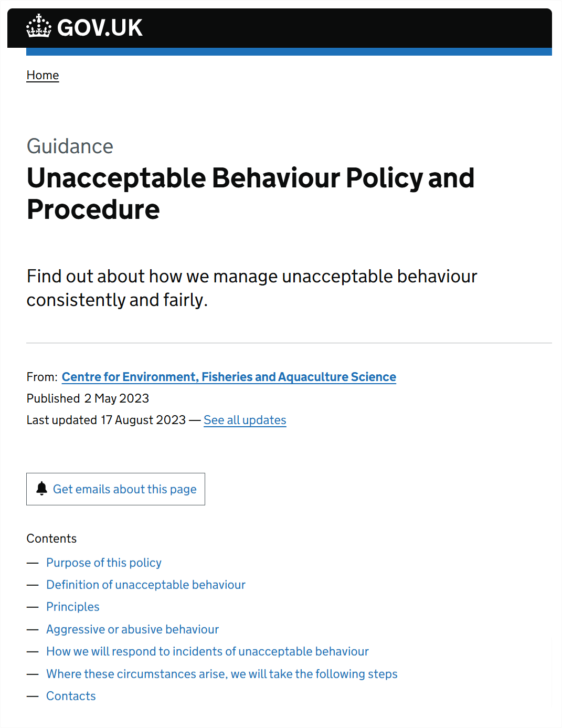
Task: Click the GOV.UK crown logo icon
Action: click(x=39, y=26)
